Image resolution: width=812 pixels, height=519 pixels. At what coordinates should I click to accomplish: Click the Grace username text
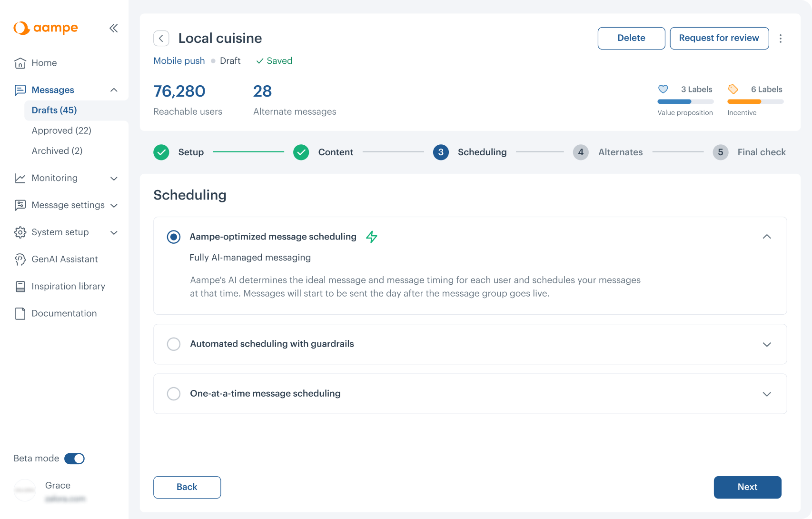[58, 486]
